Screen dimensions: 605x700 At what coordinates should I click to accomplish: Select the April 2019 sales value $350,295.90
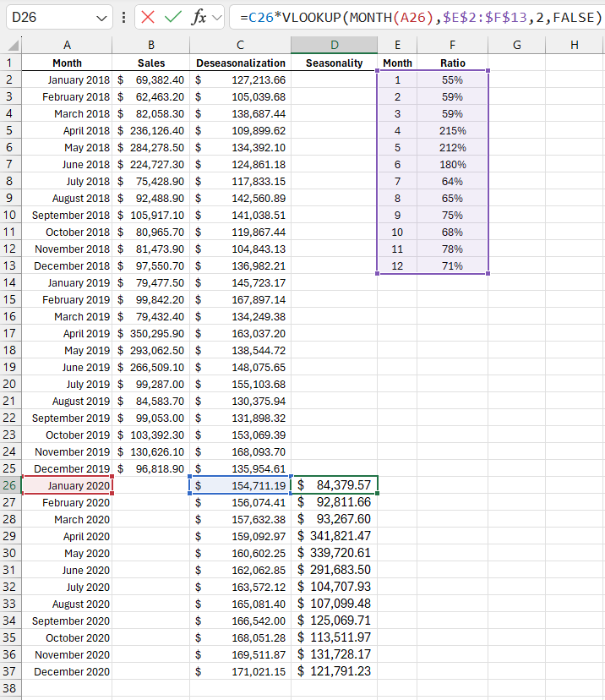click(151, 333)
